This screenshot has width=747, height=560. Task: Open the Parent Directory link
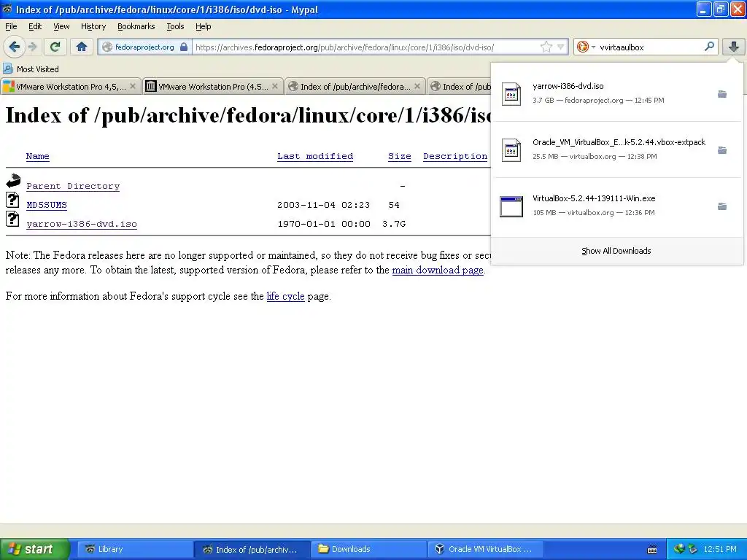(x=73, y=186)
